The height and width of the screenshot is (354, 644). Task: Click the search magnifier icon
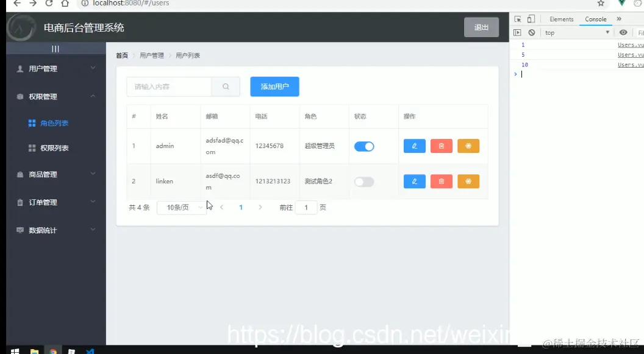coord(226,87)
